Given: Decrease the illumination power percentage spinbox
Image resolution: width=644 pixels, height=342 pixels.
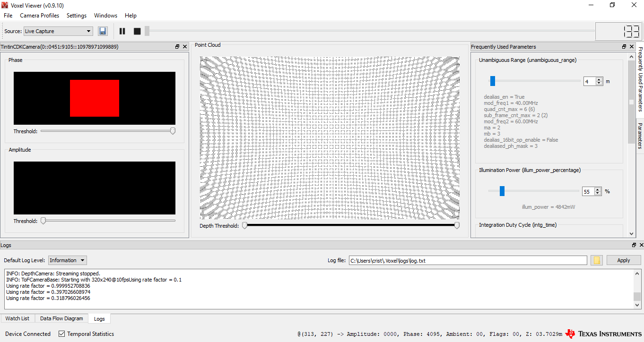Looking at the screenshot, I should 598,194.
